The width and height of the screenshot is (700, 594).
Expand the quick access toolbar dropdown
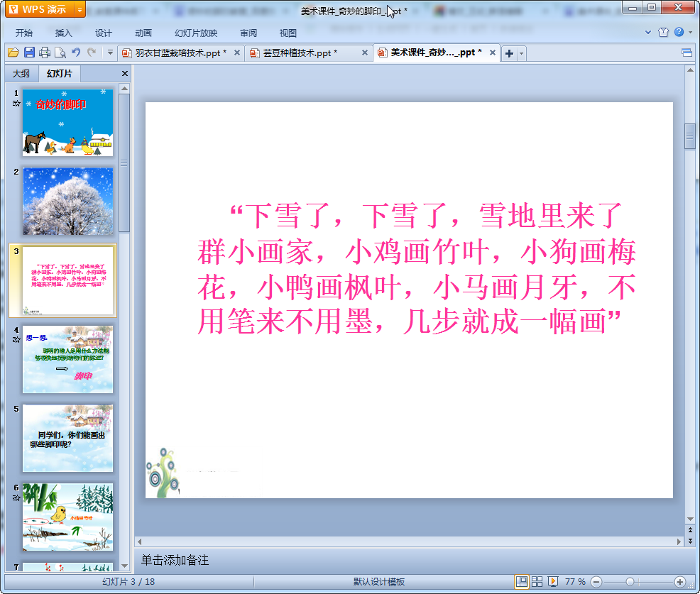coord(110,53)
